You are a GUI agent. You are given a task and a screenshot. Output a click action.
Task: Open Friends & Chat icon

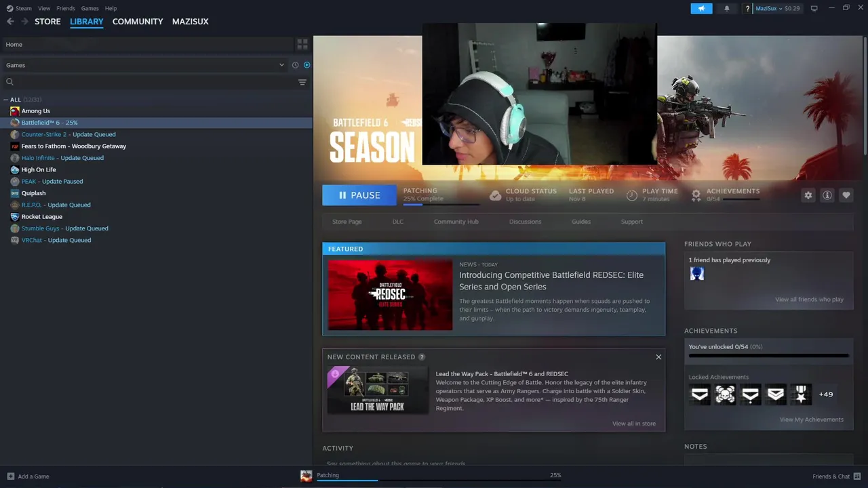[857, 476]
